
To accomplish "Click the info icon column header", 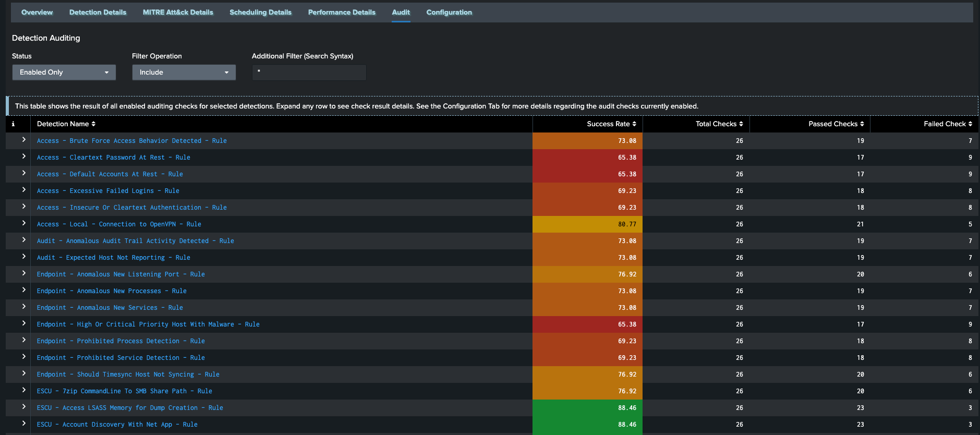I will [x=13, y=124].
